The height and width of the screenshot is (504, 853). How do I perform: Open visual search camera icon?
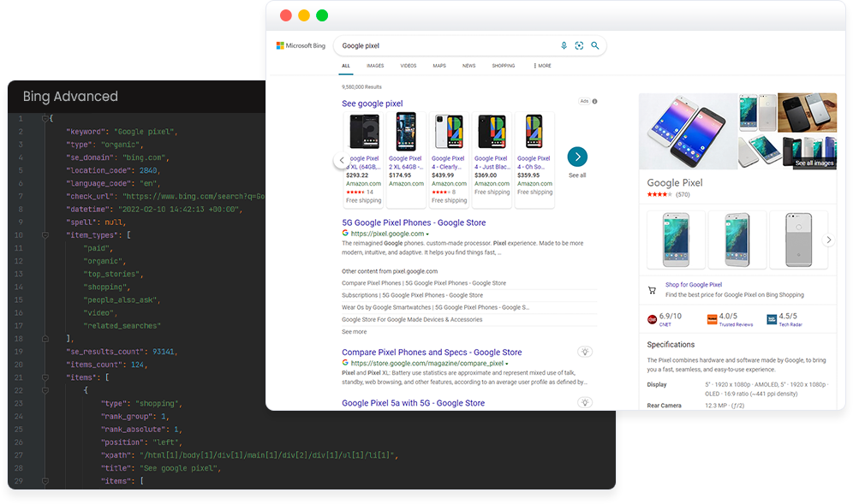(x=579, y=45)
